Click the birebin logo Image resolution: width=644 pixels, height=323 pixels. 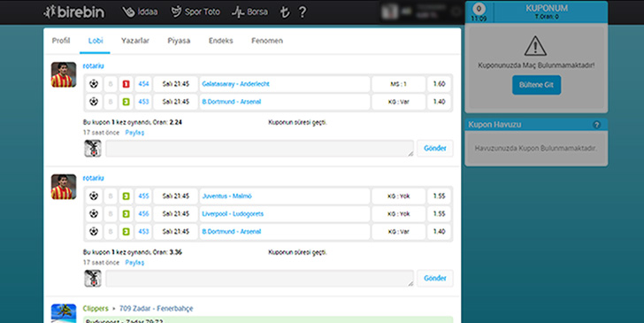tap(74, 12)
